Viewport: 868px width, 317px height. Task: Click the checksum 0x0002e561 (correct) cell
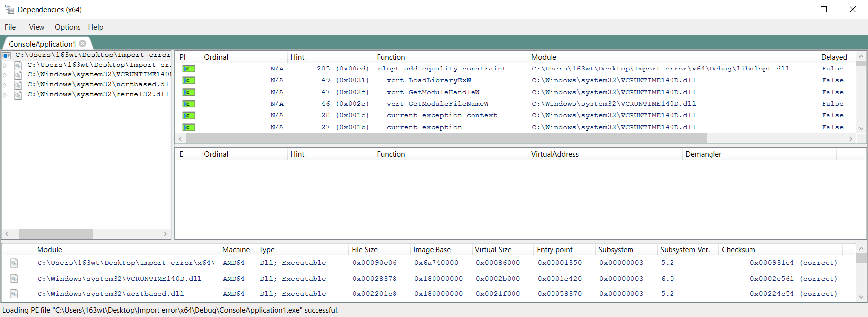pos(793,279)
